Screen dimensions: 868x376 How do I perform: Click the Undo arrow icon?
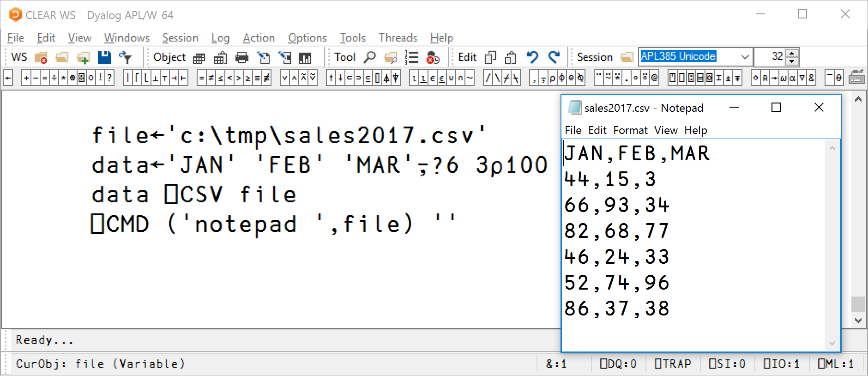pyautogui.click(x=532, y=57)
